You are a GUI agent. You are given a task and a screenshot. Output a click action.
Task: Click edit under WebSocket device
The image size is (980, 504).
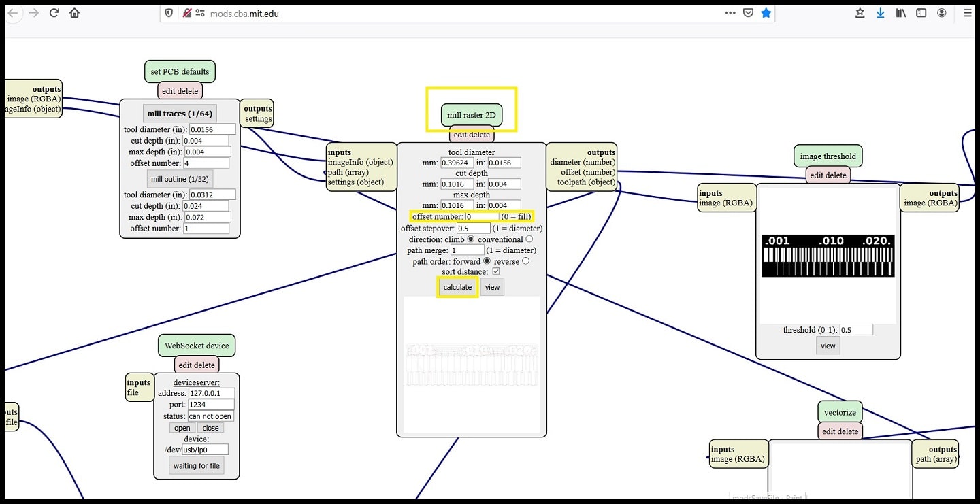186,365
